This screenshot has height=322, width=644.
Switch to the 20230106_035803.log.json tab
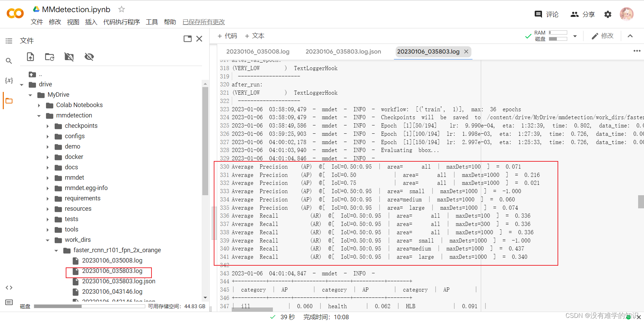[x=343, y=51]
